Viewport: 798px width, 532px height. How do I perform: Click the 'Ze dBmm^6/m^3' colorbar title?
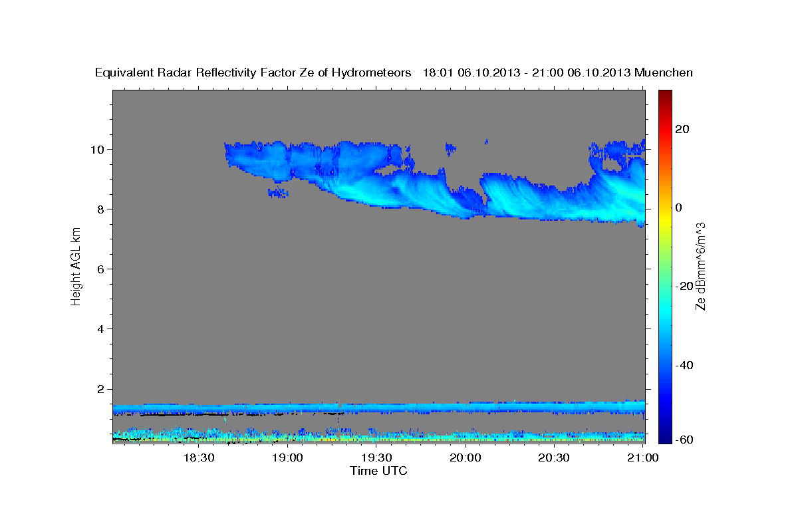(700, 266)
